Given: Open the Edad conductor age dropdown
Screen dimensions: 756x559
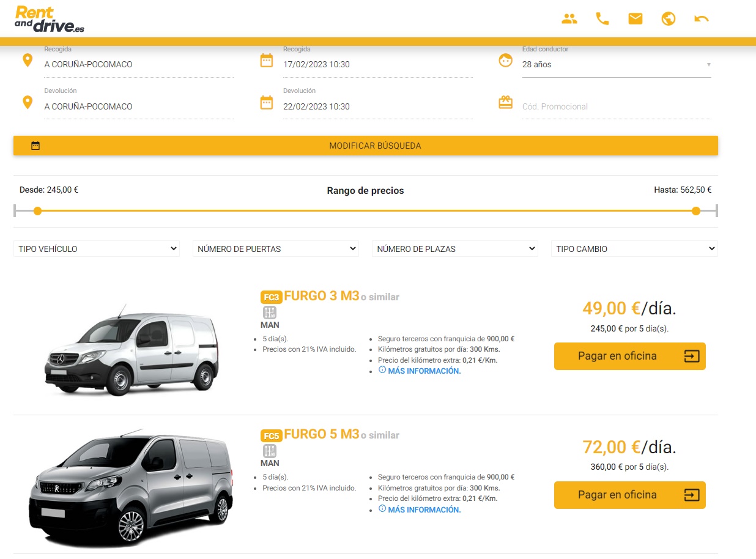Looking at the screenshot, I should [x=616, y=64].
